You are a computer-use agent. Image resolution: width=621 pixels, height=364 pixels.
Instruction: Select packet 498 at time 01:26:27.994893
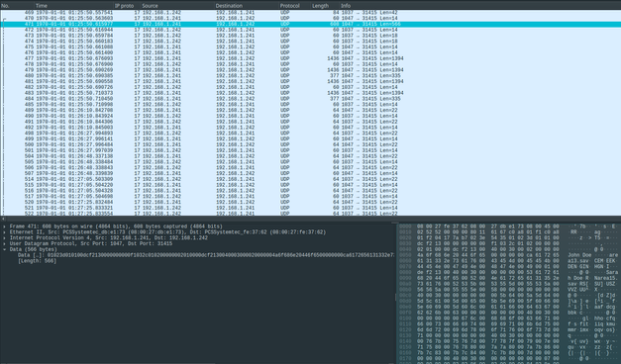coord(311,133)
